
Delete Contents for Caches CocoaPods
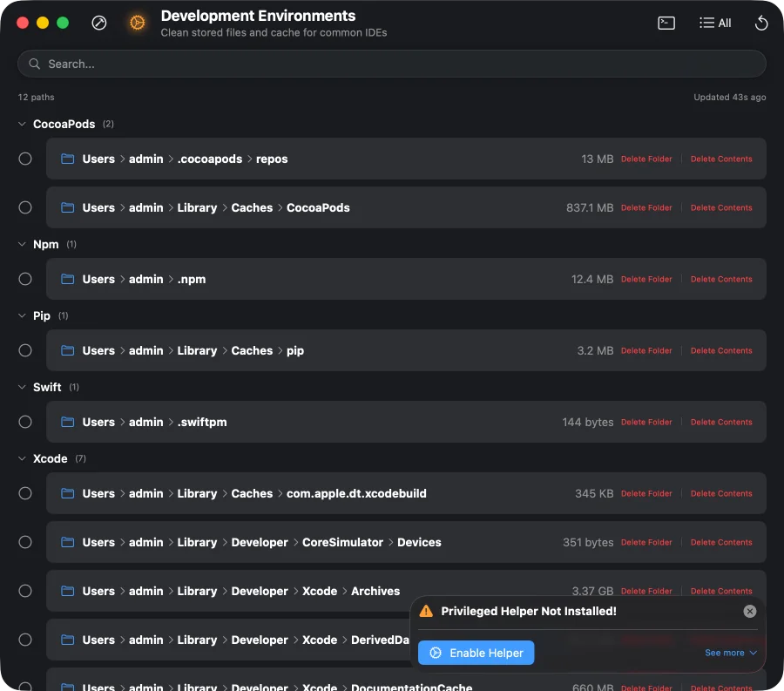(721, 207)
